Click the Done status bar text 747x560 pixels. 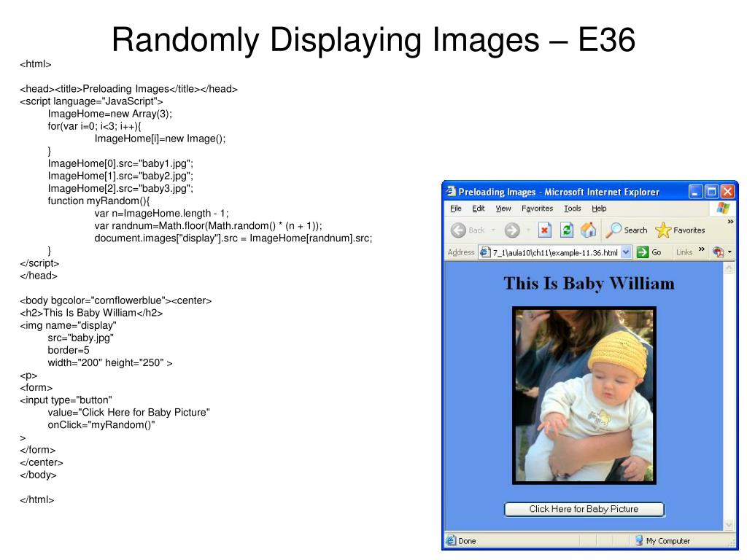(467, 541)
